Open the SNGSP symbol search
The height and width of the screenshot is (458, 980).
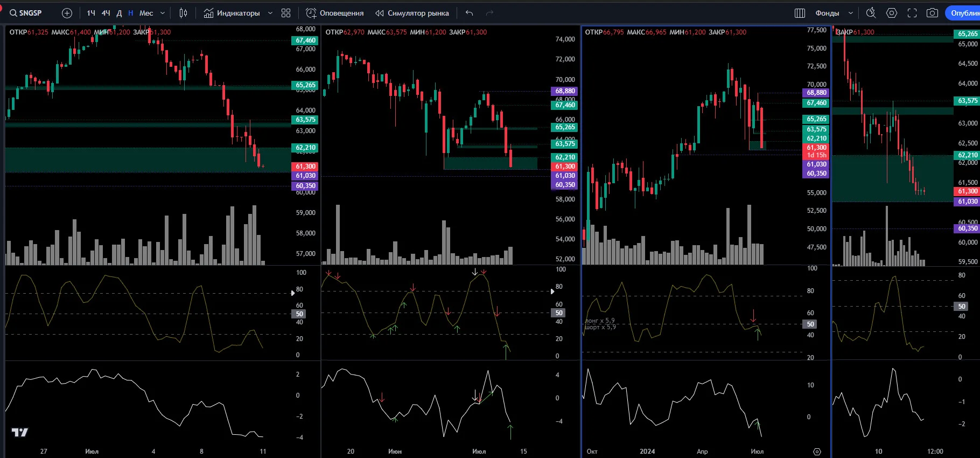[26, 13]
